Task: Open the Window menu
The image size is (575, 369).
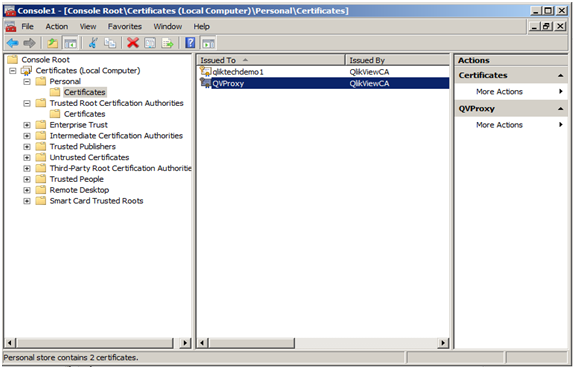Action: pos(168,26)
